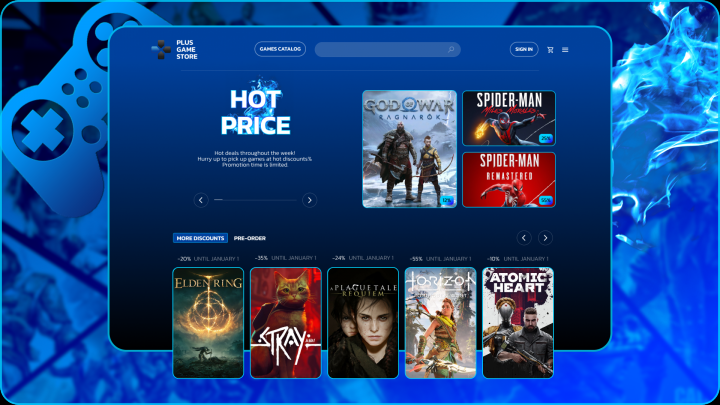Viewport: 720px width, 405px height.
Task: Click the -35% Until January 1 label
Action: click(286, 258)
